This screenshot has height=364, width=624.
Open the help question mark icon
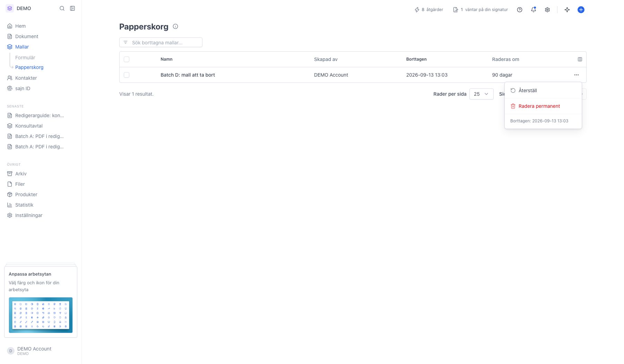click(520, 10)
